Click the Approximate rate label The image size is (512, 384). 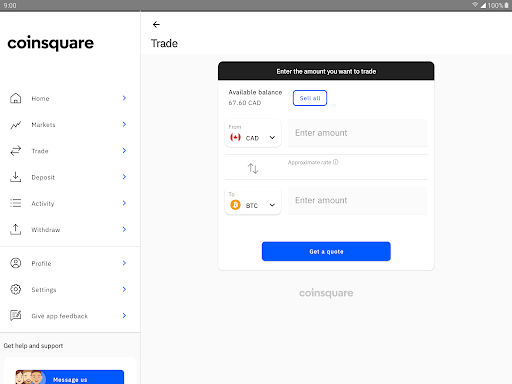[309, 162]
